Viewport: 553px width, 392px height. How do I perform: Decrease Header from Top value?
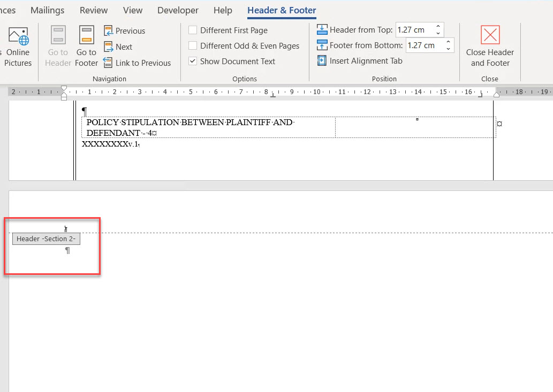(x=438, y=33)
